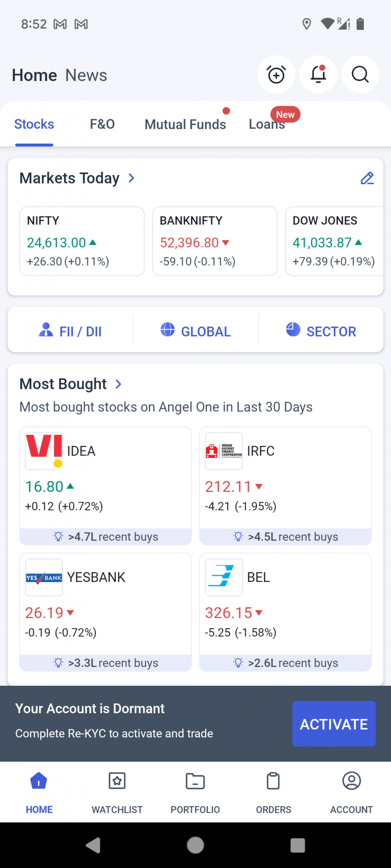Image resolution: width=391 pixels, height=868 pixels.
Task: Open FII / DII section
Action: (x=70, y=331)
